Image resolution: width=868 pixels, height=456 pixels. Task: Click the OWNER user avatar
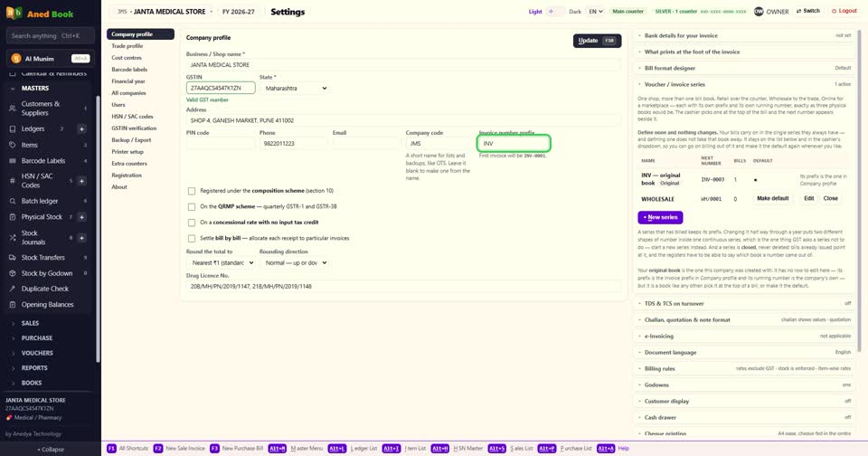(x=759, y=11)
